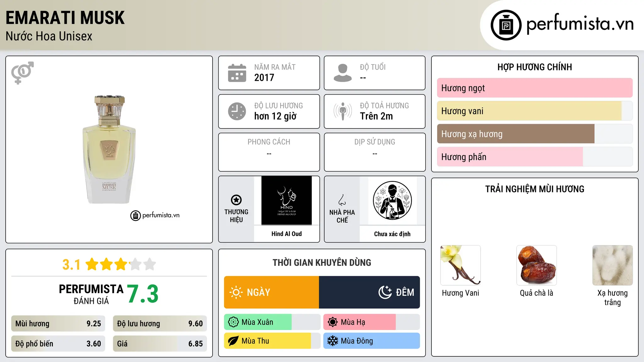The image size is (644, 362).
Task: Click the Độ phổ biến 3.60 score row
Action: coord(58,344)
